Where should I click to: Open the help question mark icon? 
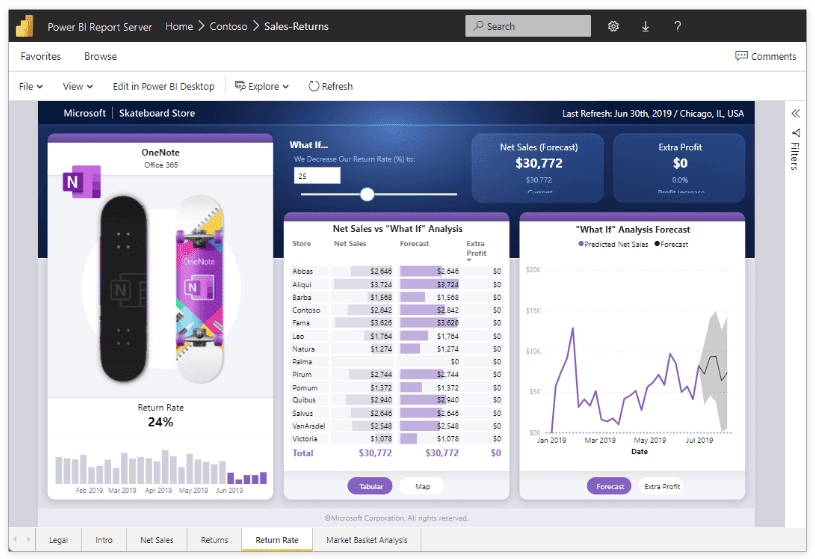pyautogui.click(x=677, y=26)
